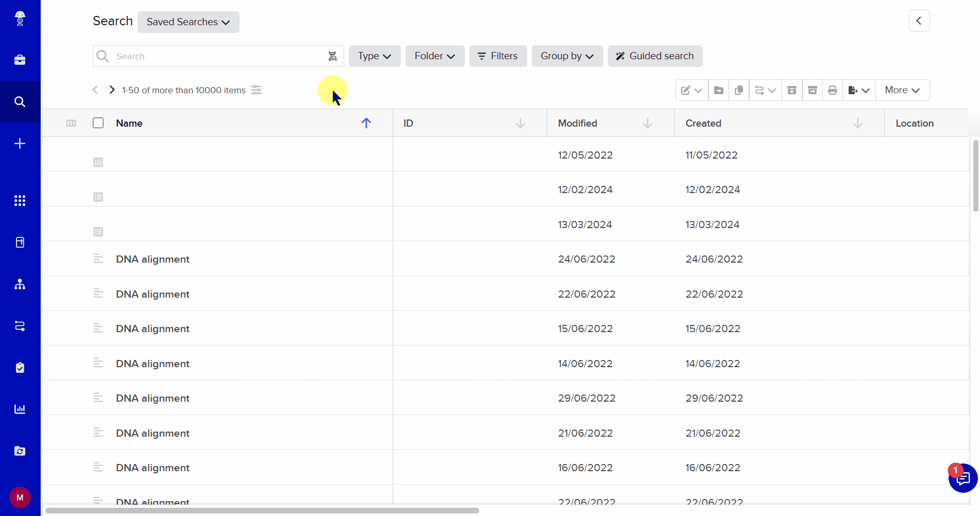Launch Guided search

(x=655, y=56)
